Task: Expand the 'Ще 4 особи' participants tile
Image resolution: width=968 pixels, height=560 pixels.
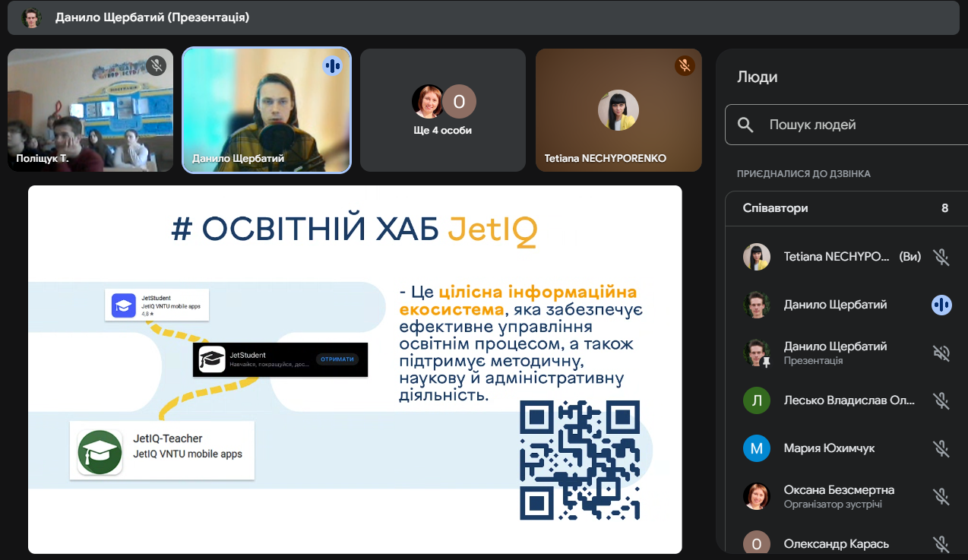Action: point(443,110)
